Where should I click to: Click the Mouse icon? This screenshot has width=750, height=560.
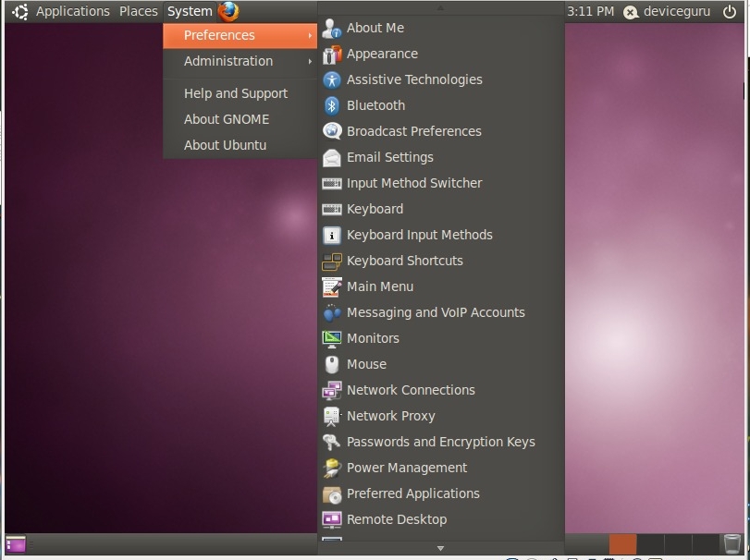pos(331,365)
